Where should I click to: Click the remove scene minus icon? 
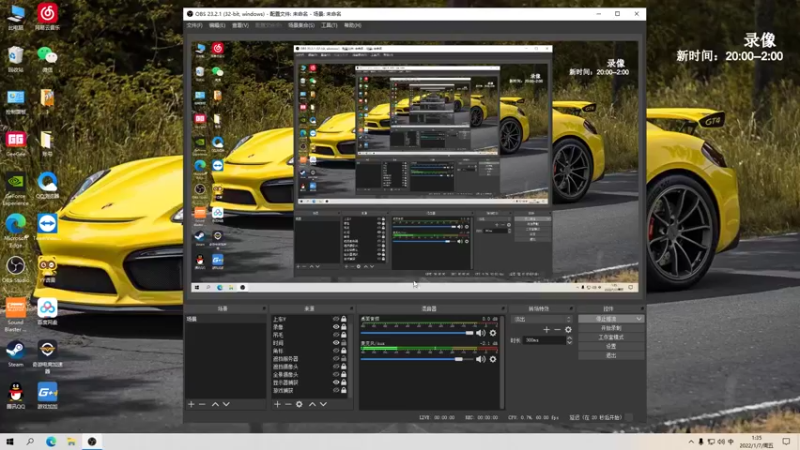tap(202, 404)
